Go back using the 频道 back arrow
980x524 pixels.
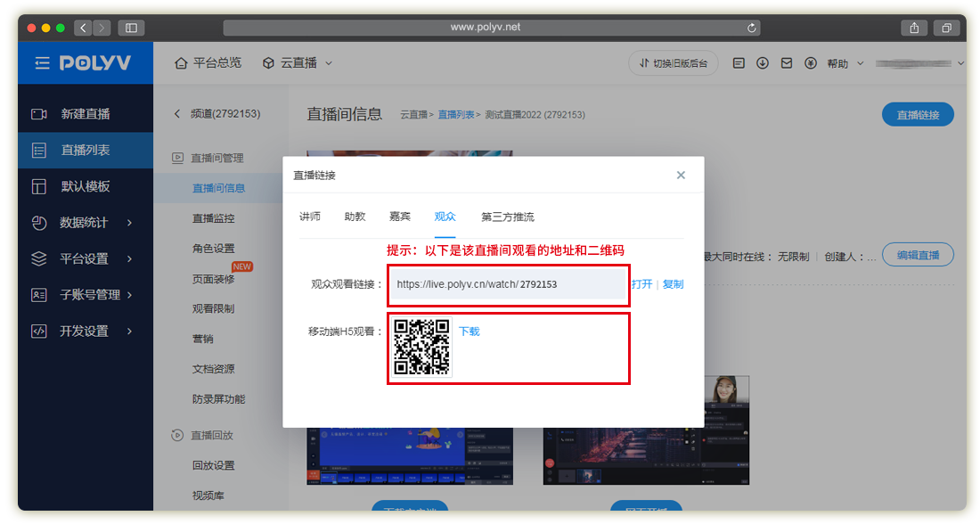tap(176, 114)
